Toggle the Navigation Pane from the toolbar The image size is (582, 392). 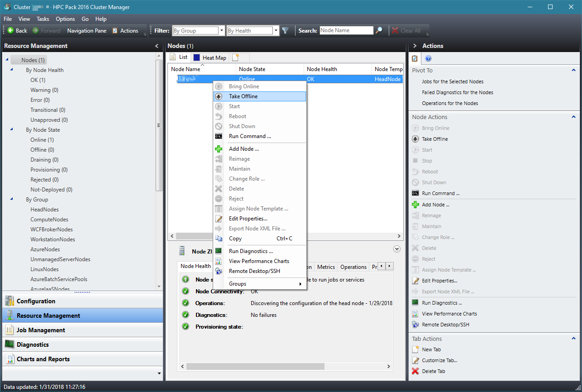pyautogui.click(x=86, y=30)
